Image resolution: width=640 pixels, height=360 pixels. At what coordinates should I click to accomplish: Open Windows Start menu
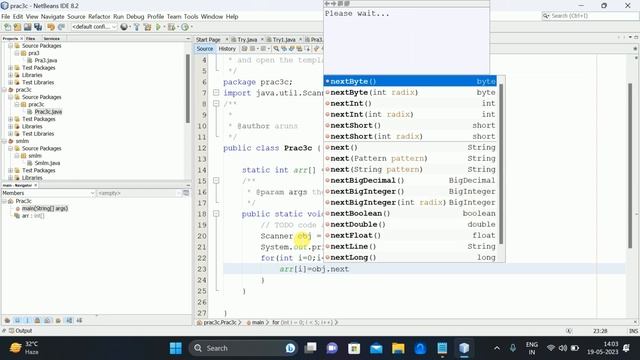tap(176, 348)
